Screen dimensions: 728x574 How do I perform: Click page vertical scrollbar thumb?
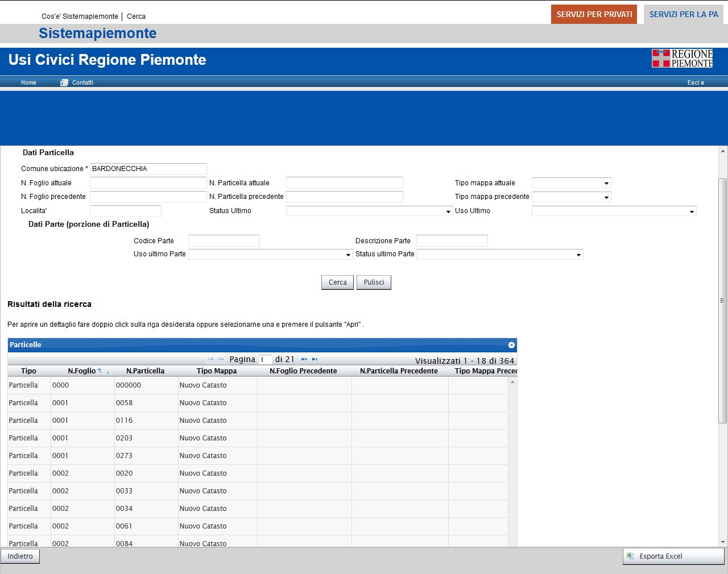click(723, 301)
